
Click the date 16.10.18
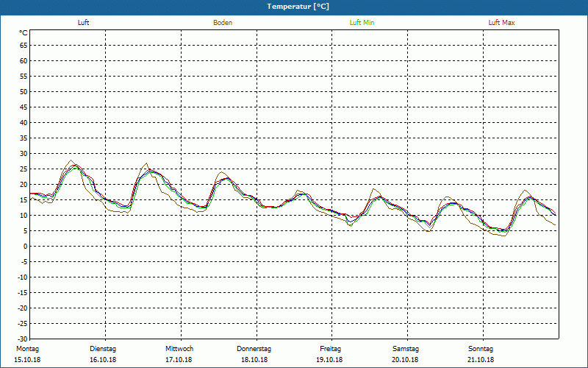pyautogui.click(x=103, y=360)
